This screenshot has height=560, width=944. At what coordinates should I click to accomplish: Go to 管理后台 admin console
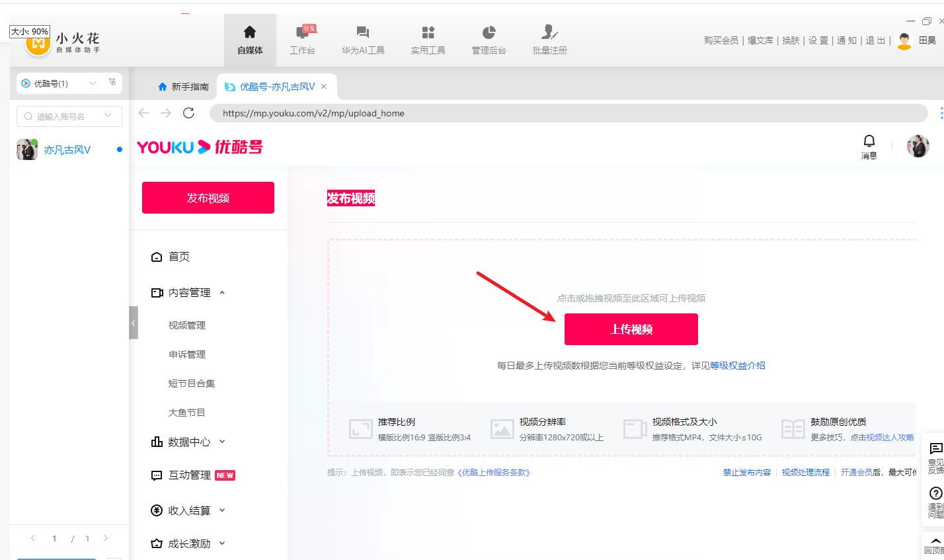[x=489, y=40]
